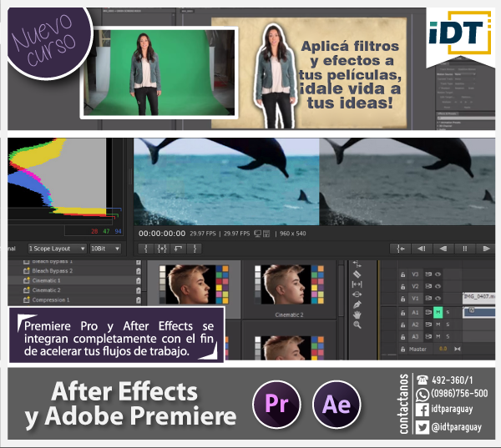Viewport: 501px width, 448px height.
Task: Toggle the lock on track A1
Action: point(403,313)
